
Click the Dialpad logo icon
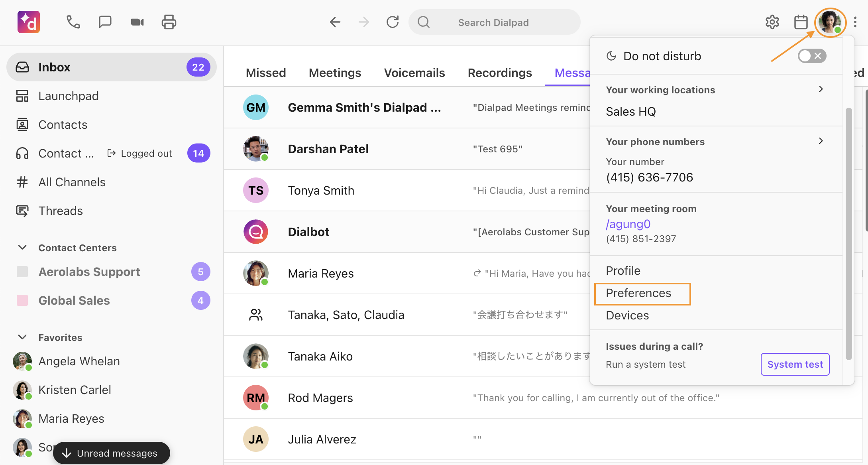(x=29, y=22)
